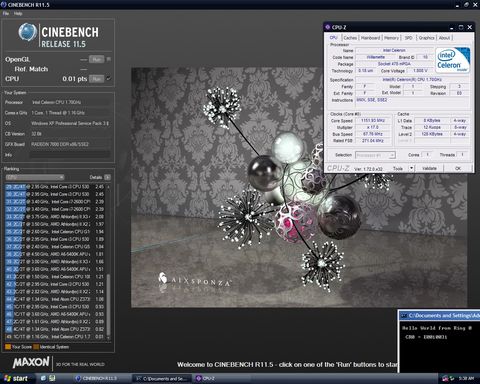The height and width of the screenshot is (384, 480).
Task: Click the Validate button in CPU-Z
Action: click(429, 168)
